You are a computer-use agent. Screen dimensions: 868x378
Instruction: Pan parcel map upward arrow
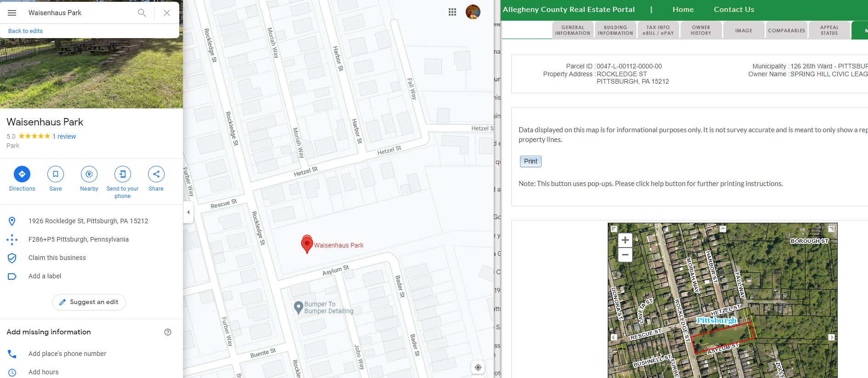click(x=723, y=228)
